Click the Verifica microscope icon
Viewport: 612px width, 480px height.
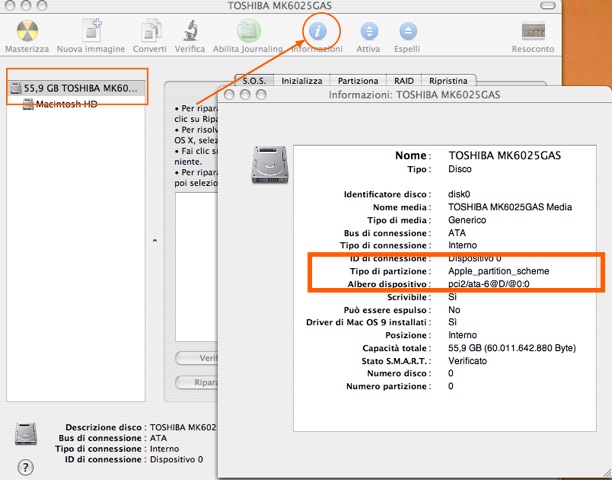pyautogui.click(x=190, y=30)
